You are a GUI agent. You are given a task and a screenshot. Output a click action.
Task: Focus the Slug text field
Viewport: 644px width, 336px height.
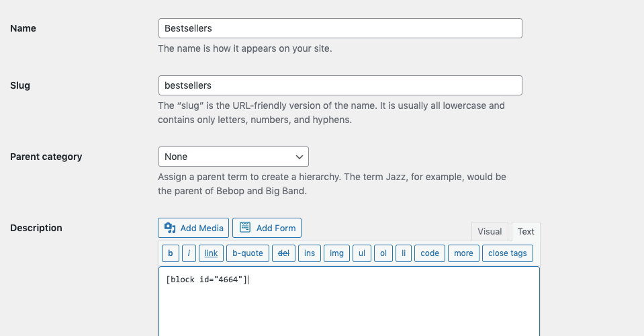pos(340,85)
